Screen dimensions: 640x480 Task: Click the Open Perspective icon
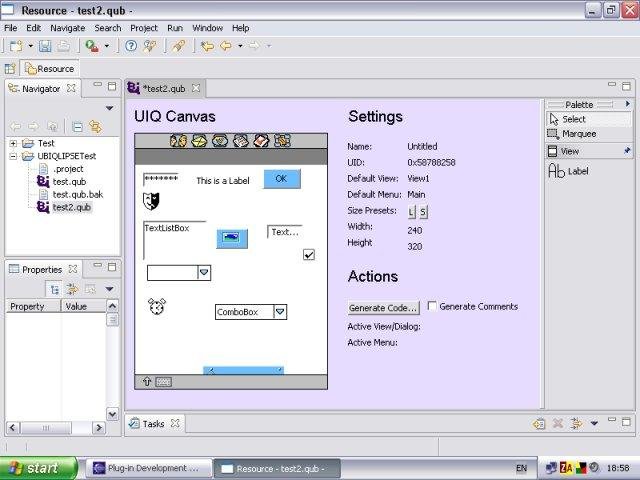pyautogui.click(x=10, y=69)
